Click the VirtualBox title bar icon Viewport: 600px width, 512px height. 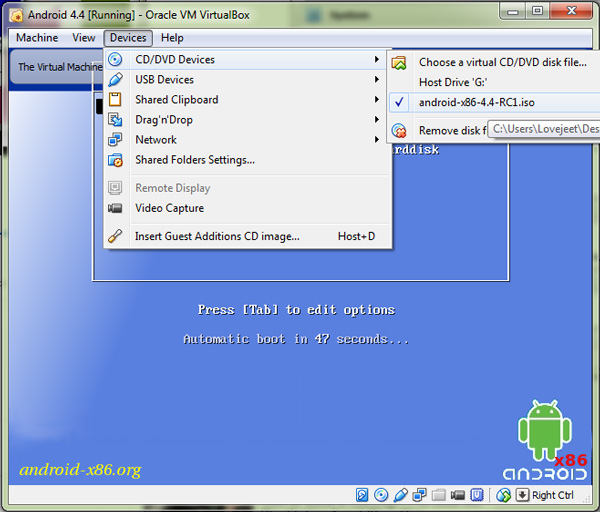[x=16, y=15]
